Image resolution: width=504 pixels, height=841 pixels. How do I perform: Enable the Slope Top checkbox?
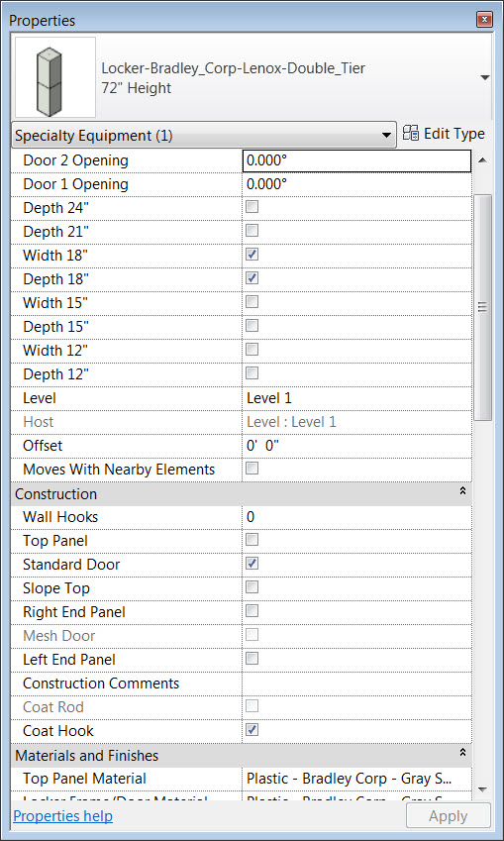pyautogui.click(x=252, y=586)
